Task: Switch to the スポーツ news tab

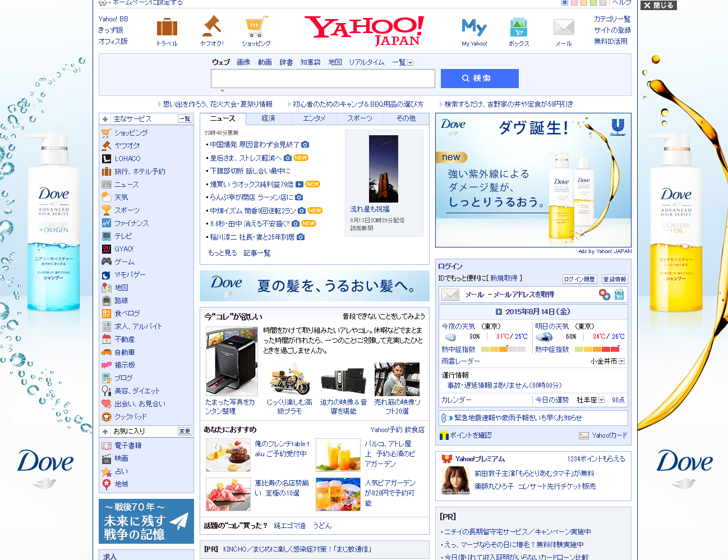Action: [360, 118]
